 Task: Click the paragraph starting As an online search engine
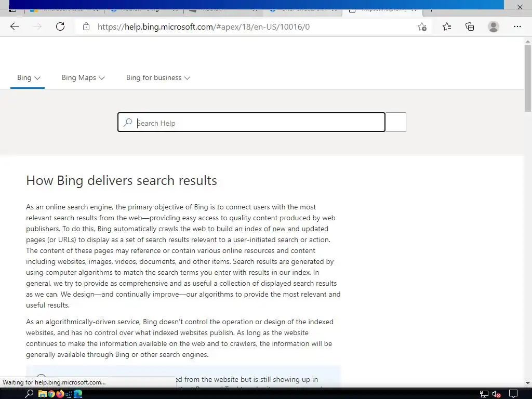point(183,256)
